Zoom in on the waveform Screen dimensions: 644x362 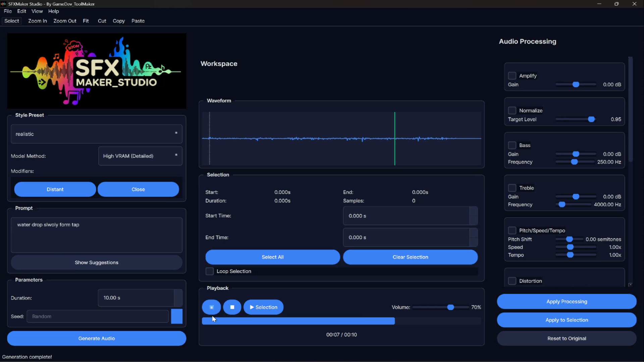pos(37,21)
